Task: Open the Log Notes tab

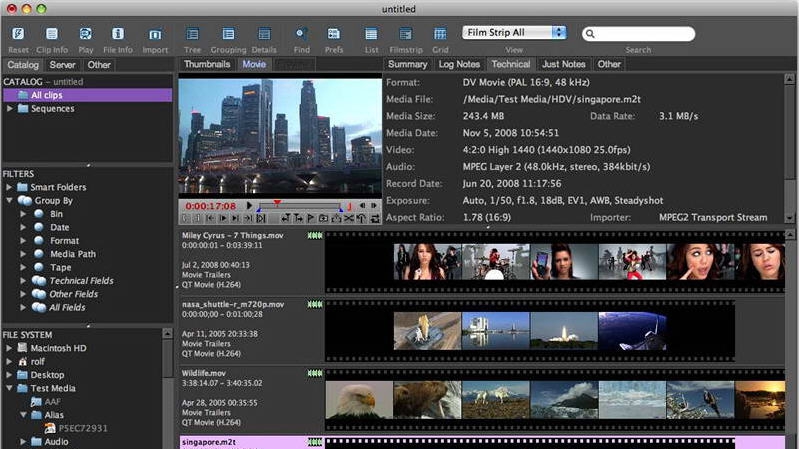Action: 459,64
